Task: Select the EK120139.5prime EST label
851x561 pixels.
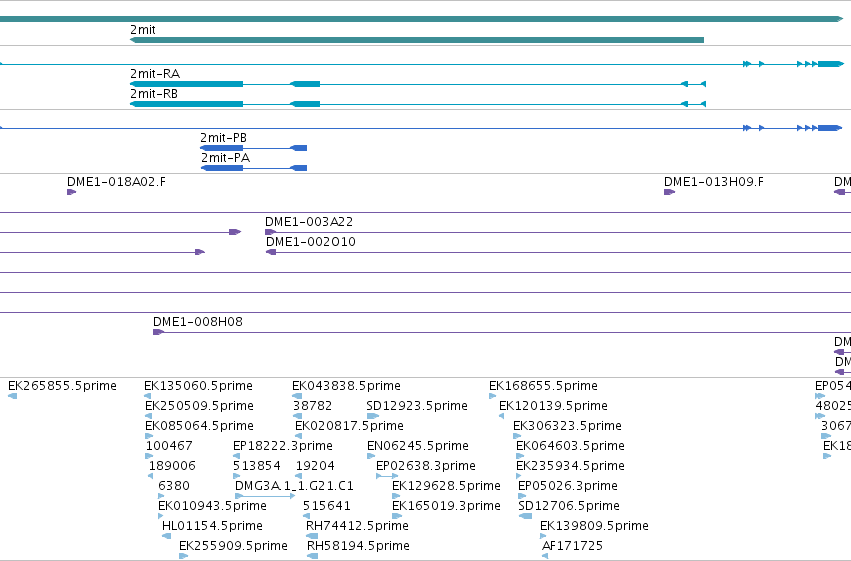Action: [x=554, y=406]
